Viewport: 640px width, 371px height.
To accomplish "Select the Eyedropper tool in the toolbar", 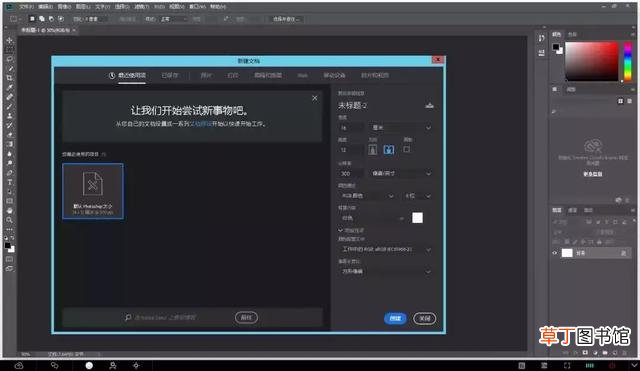I will pos(9,87).
